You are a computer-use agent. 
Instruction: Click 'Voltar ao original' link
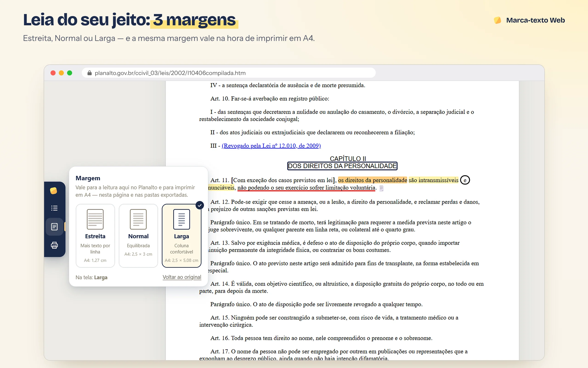182,277
